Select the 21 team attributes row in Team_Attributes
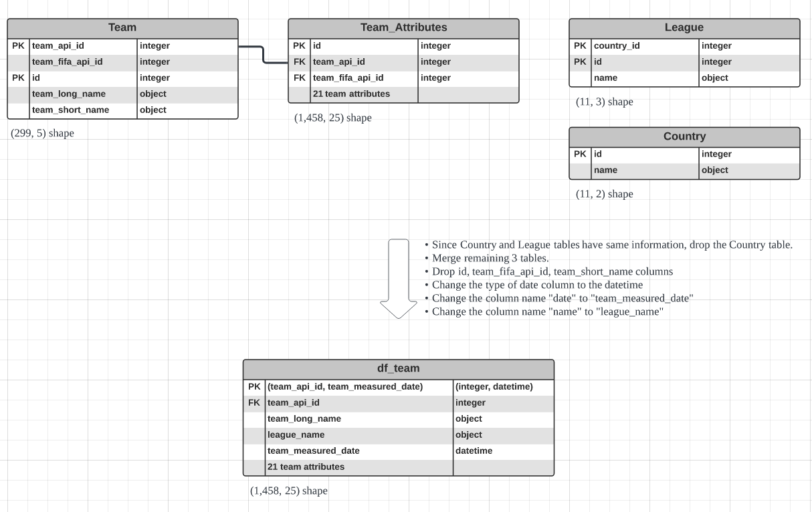Image resolution: width=812 pixels, height=512 pixels. 351,94
